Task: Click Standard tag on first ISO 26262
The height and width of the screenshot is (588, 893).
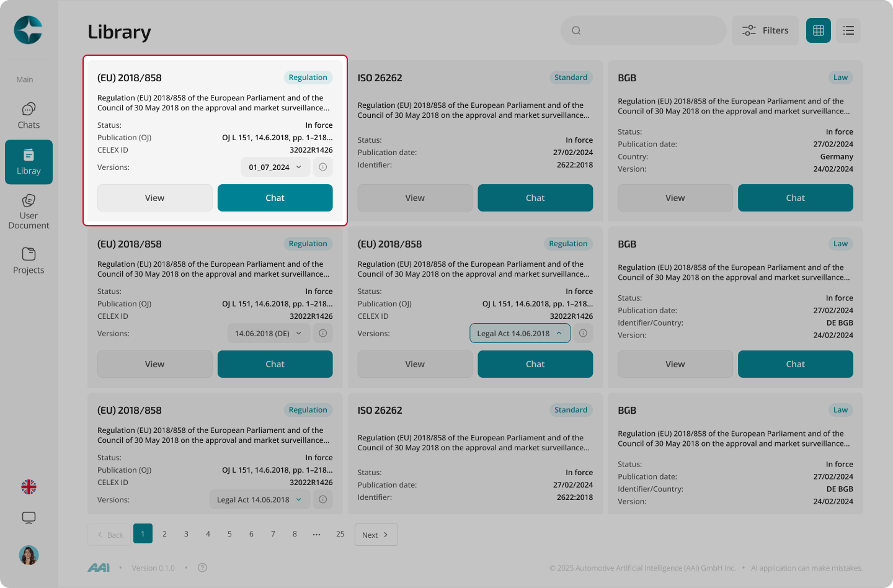Action: pos(571,78)
